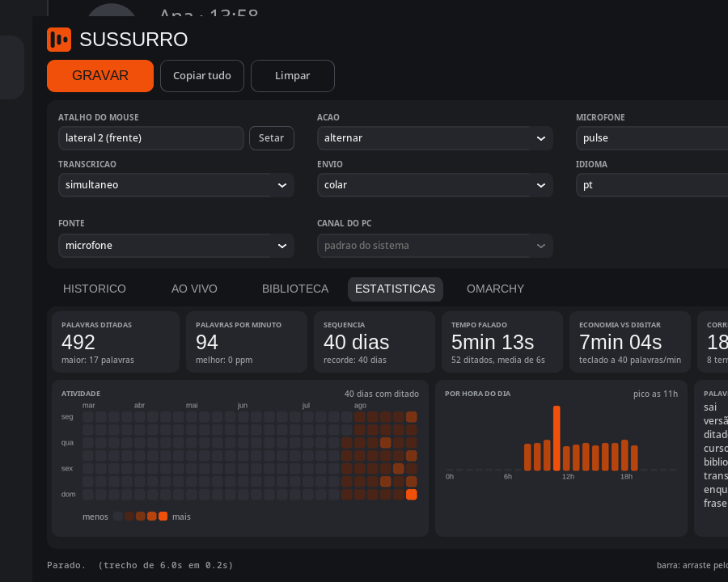This screenshot has width=728, height=582.
Task: Start recording with the GRAVAR button
Action: coord(100,76)
